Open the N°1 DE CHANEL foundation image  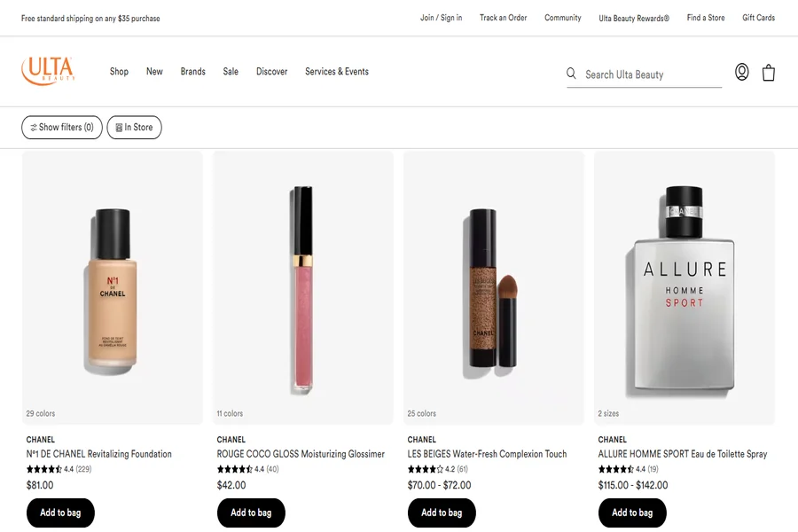(x=113, y=289)
